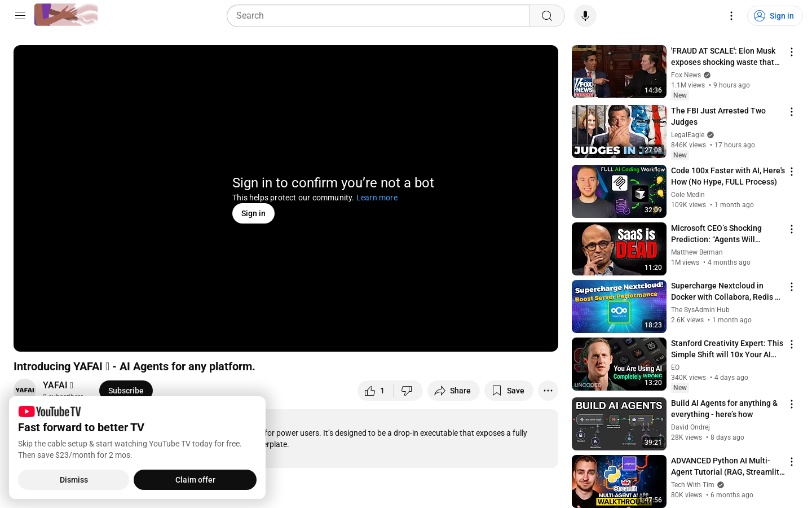Click The SysAdmin Hub channel name

700,310
